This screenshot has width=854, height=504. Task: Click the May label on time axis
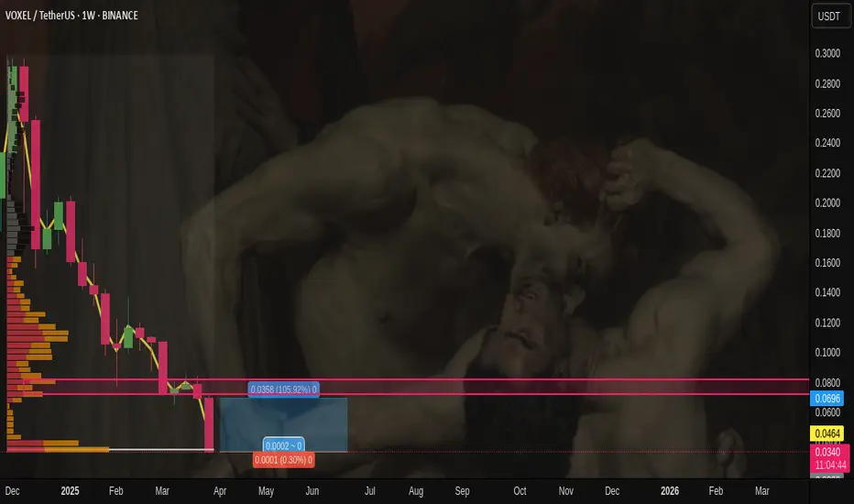click(266, 491)
